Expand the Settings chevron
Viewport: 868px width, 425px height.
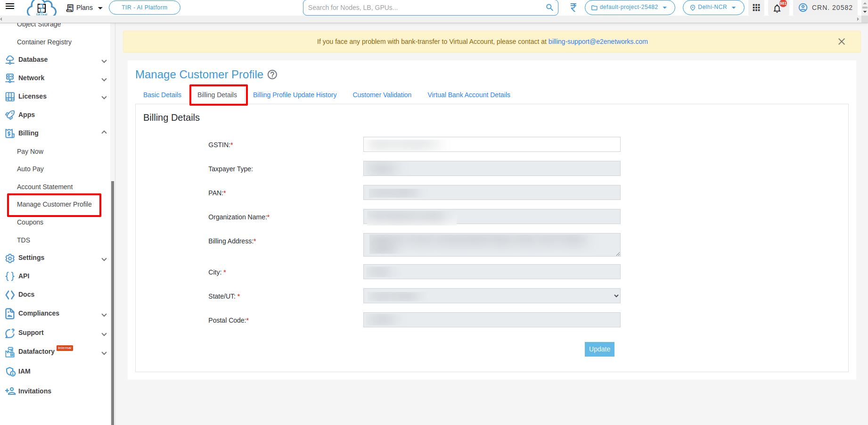pos(104,259)
